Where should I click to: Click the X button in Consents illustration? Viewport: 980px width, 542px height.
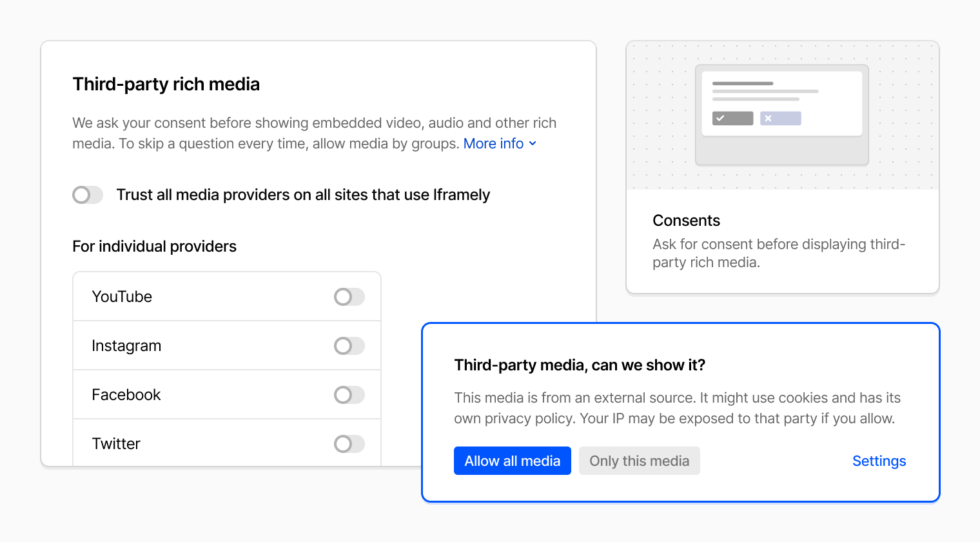click(x=780, y=118)
